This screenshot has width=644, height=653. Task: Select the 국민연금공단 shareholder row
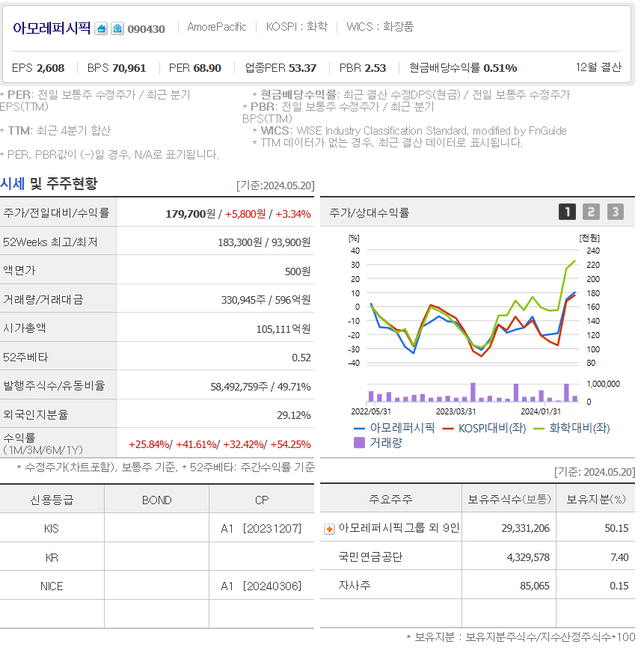[x=477, y=557]
